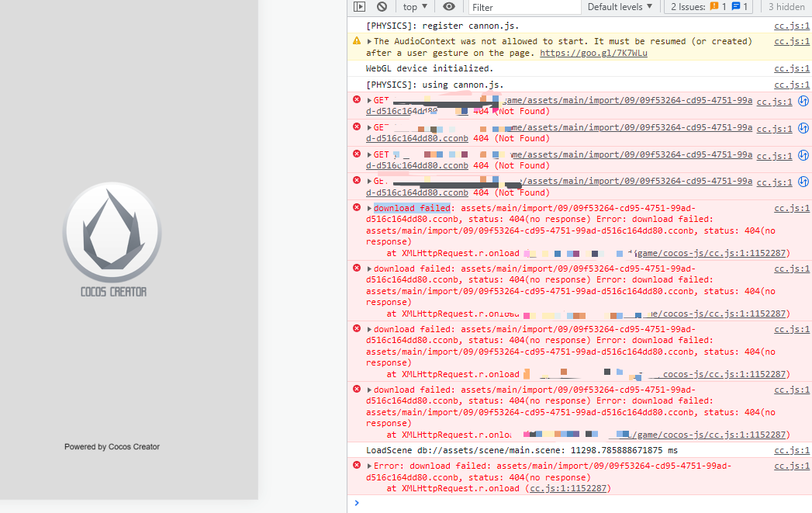812x513 pixels.
Task: Click the warning icon on AudioContext message
Action: (x=356, y=41)
